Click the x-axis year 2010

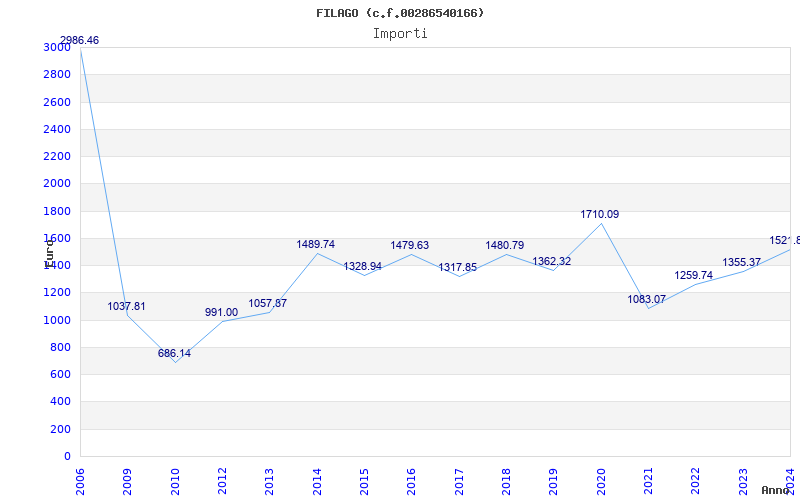pyautogui.click(x=175, y=482)
